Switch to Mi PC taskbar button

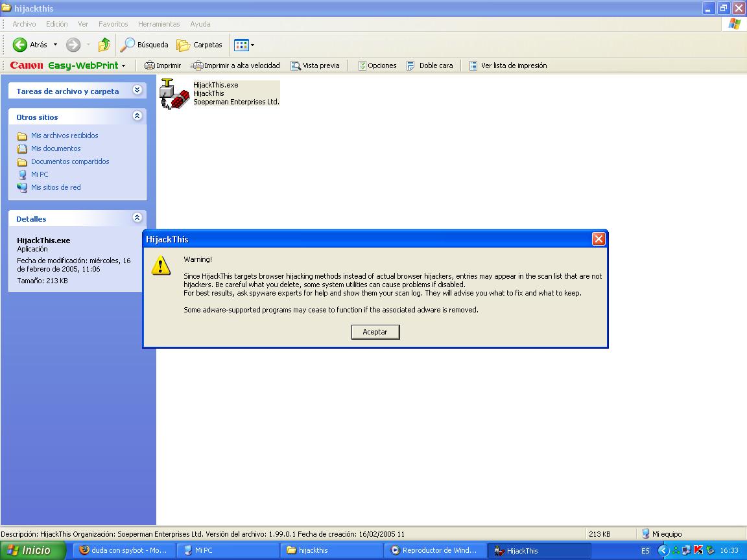227,550
